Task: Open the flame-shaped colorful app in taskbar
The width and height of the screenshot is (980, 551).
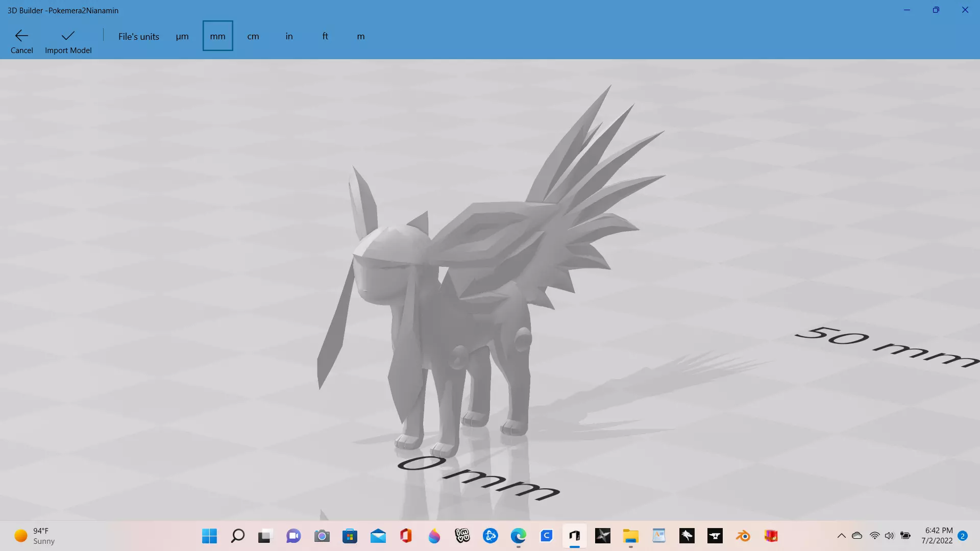Action: 434,536
